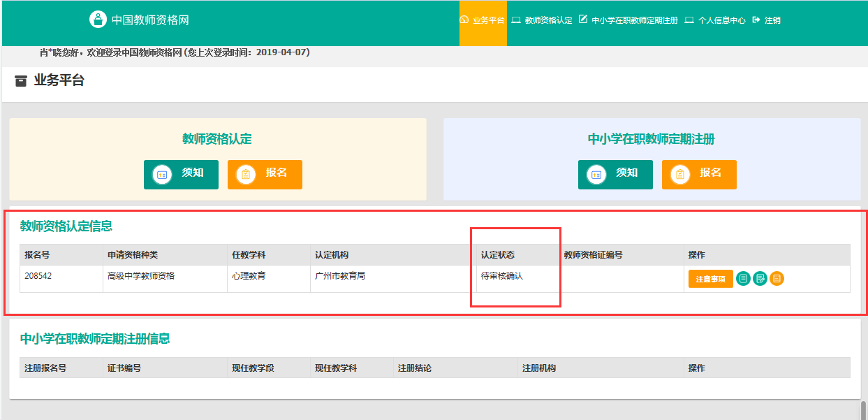
Task: Click the green edit-document icon in 操作
Action: point(760,279)
